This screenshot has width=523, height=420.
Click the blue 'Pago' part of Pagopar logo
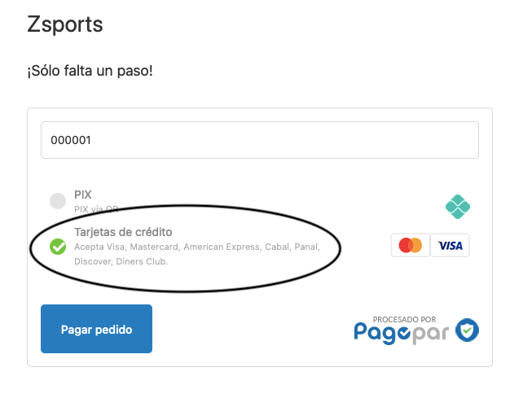[x=382, y=332]
